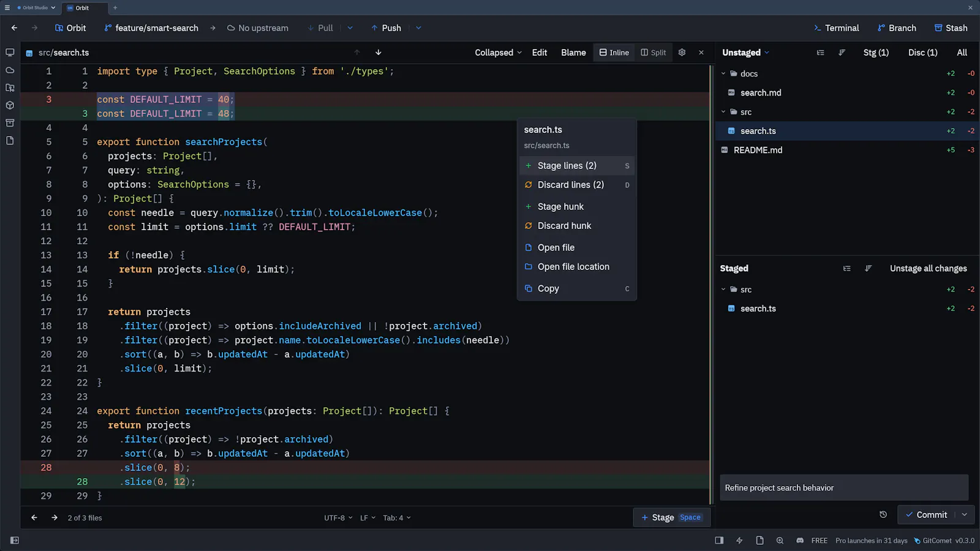Click the cloud icon in left sidebar
The image size is (980, 551).
(x=10, y=70)
